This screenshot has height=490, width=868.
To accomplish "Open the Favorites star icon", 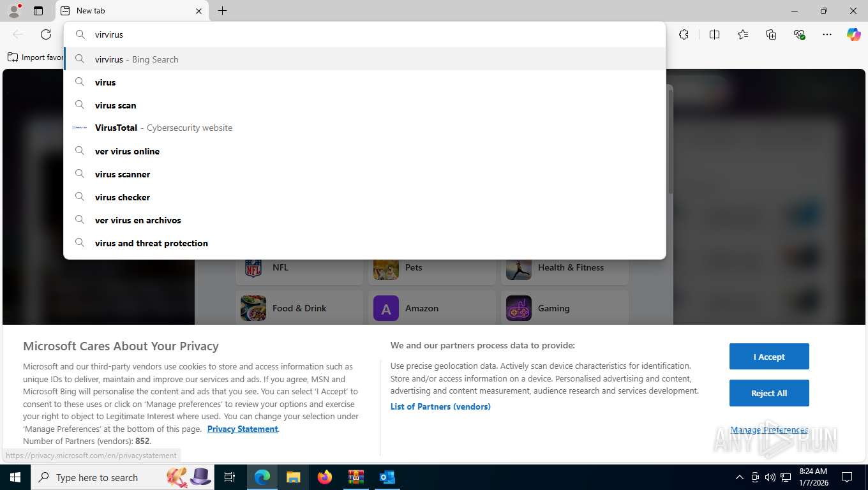I will (x=743, y=34).
